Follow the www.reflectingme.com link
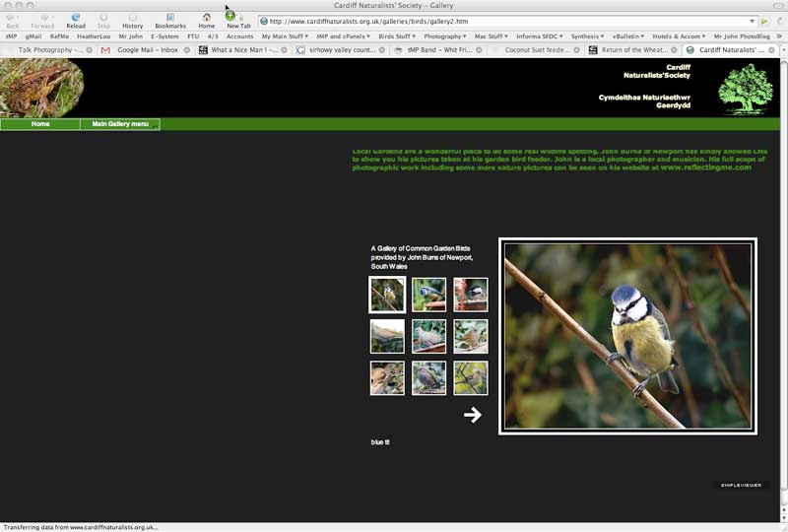Image resolution: width=788 pixels, height=532 pixels. point(705,167)
